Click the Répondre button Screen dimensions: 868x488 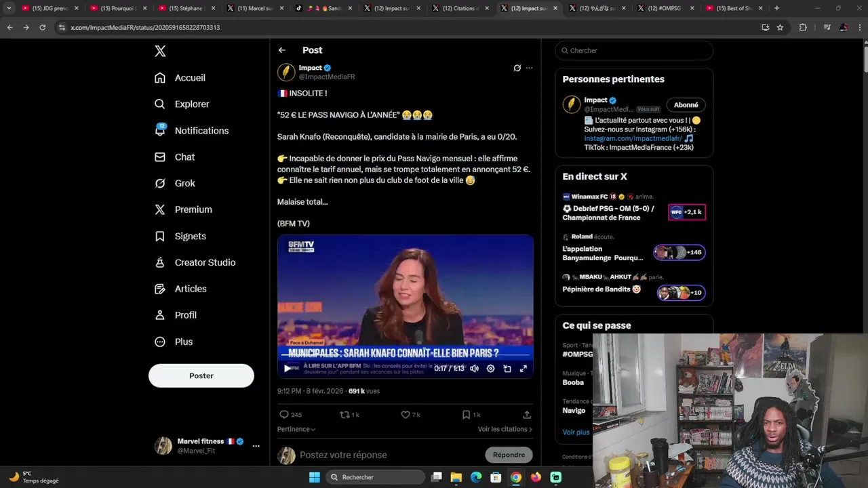coord(509,455)
